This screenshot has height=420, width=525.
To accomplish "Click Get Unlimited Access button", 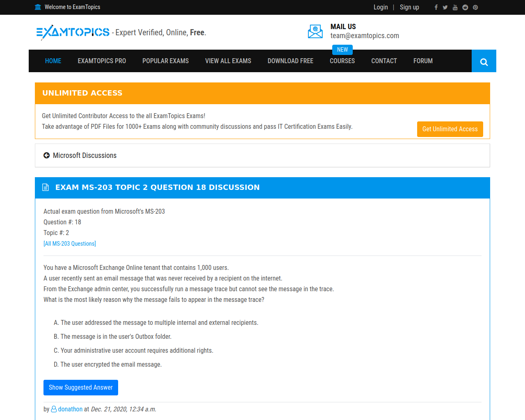I will coord(450,129).
